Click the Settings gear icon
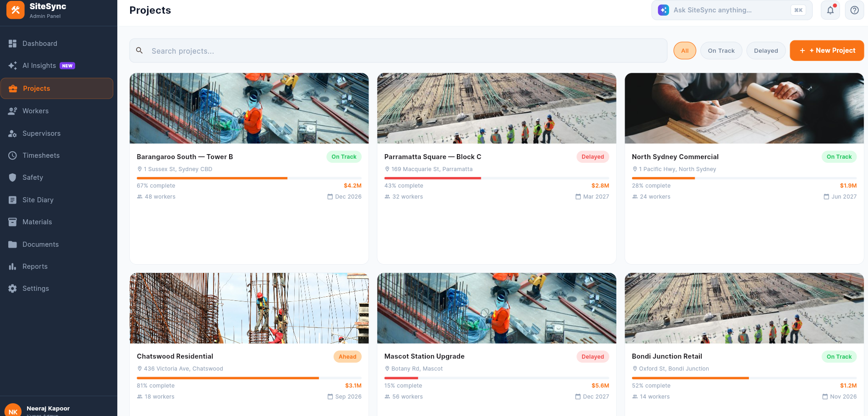Image resolution: width=868 pixels, height=416 pixels. point(13,288)
